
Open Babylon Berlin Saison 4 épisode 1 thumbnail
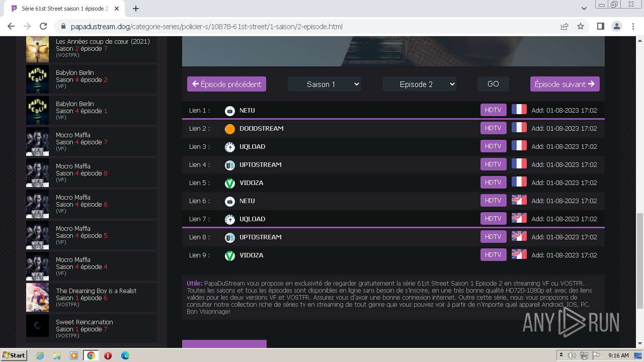coord(37,111)
